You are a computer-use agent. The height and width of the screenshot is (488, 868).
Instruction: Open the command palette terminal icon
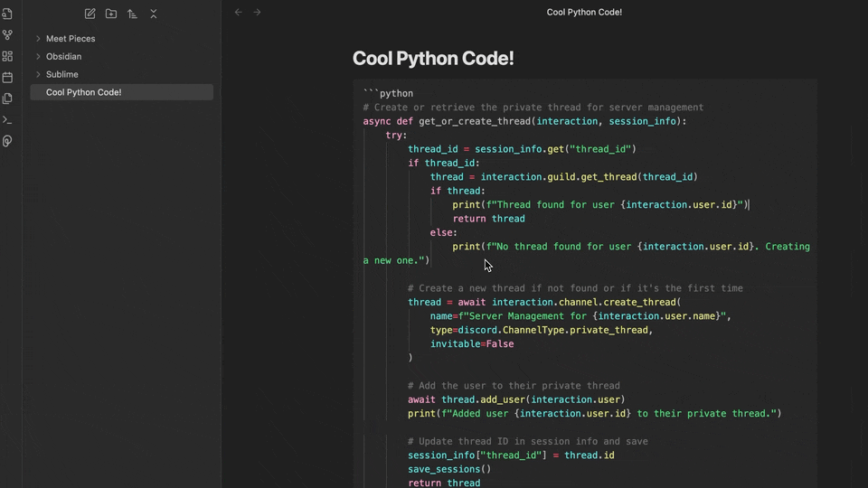[7, 119]
